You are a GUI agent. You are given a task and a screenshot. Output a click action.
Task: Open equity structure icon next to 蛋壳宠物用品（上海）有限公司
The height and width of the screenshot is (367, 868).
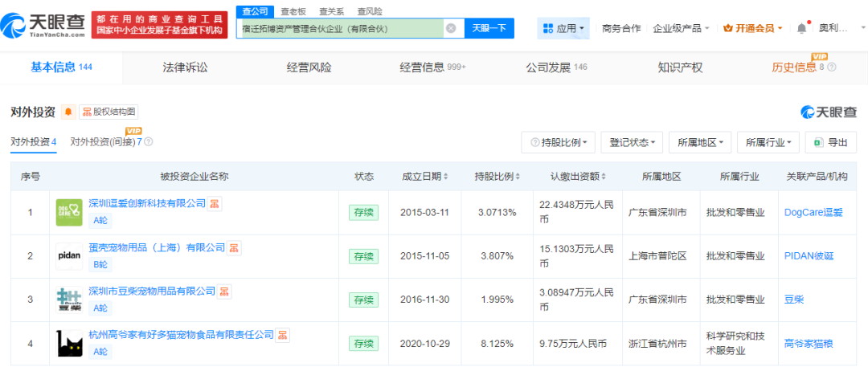(234, 248)
